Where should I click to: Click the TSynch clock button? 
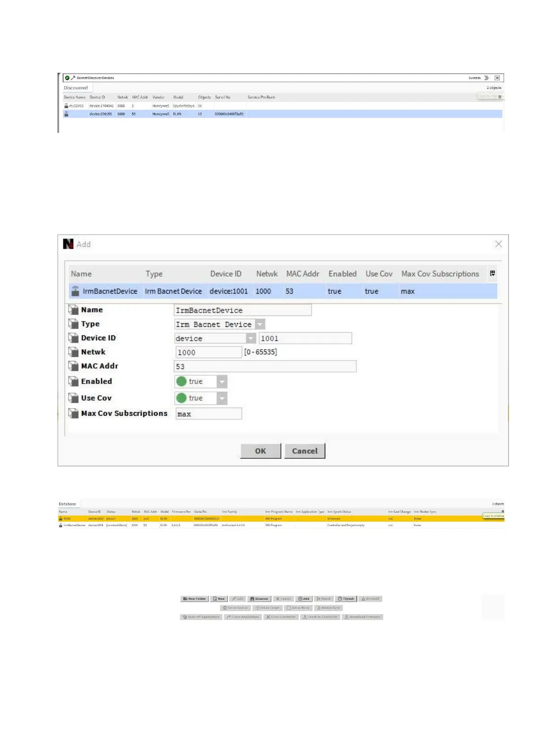click(x=346, y=598)
